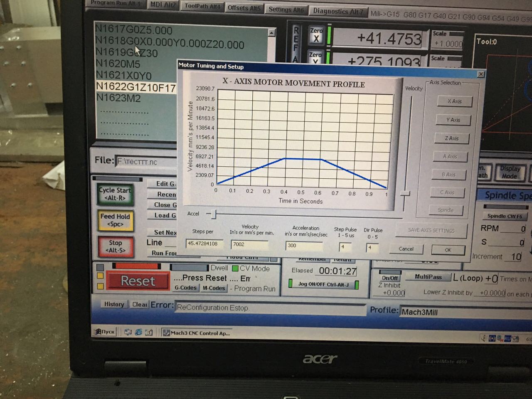Adjust the vertical Velocity slider handle
The width and height of the screenshot is (532, 399).
point(405,194)
